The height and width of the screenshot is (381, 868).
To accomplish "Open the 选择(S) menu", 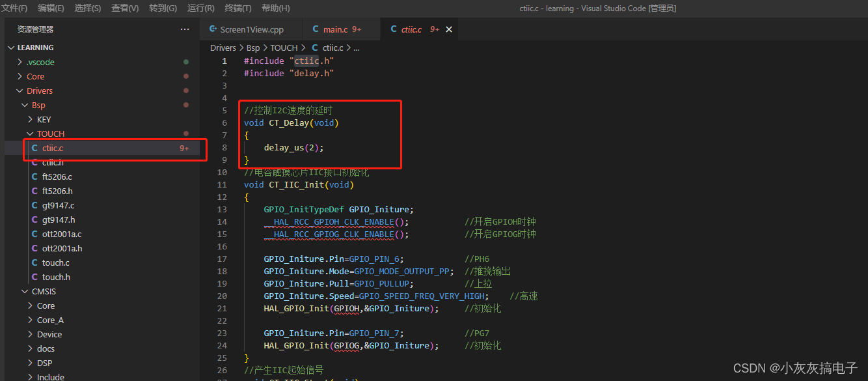I will pyautogui.click(x=87, y=8).
